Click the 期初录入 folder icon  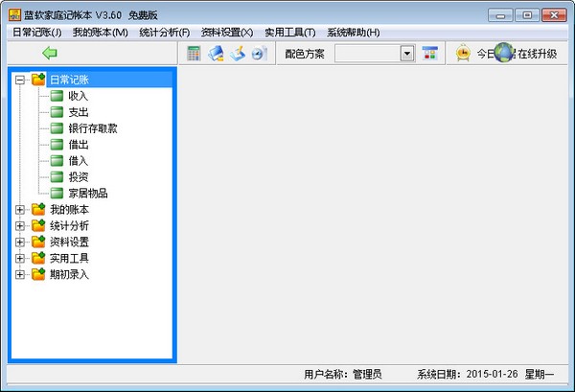[38, 274]
